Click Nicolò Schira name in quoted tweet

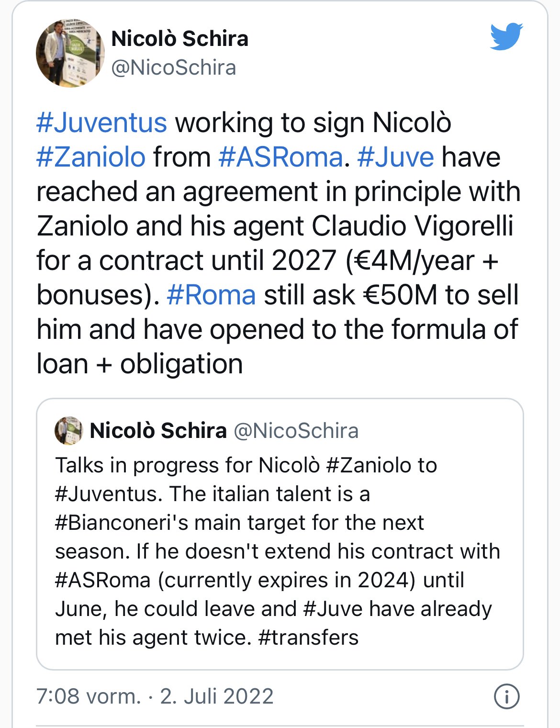click(158, 431)
